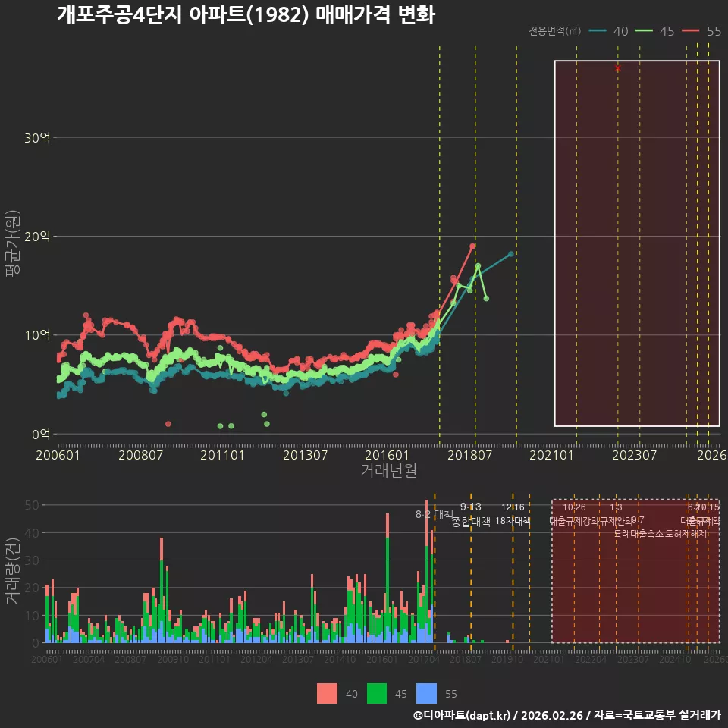Click '201807' on the price chart x-axis
Image resolution: width=728 pixels, height=728 pixels.
469,455
